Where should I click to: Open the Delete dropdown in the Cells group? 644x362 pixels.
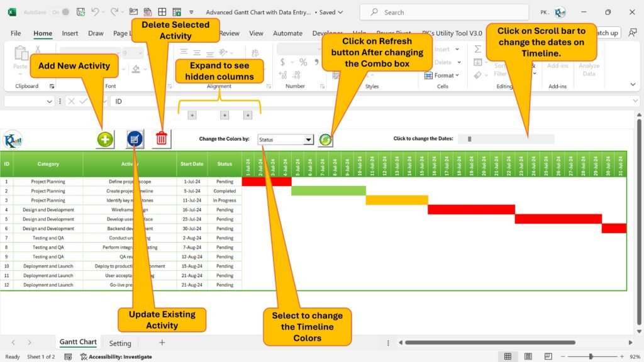pos(458,61)
